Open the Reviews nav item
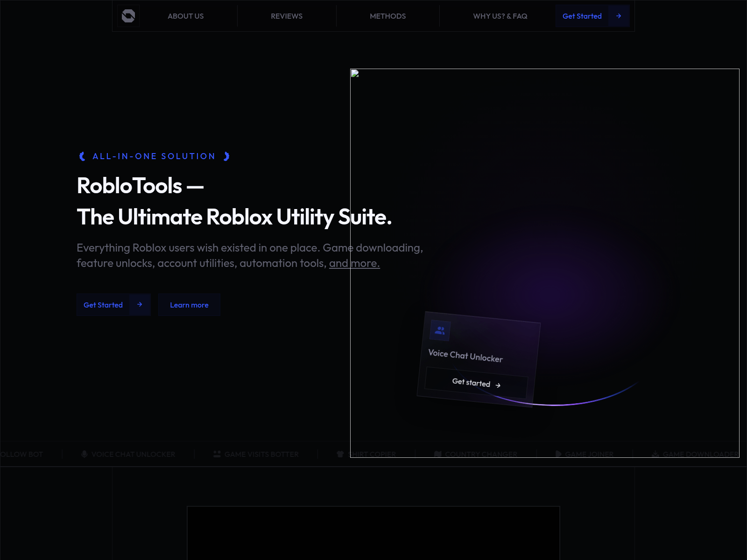 (x=287, y=16)
